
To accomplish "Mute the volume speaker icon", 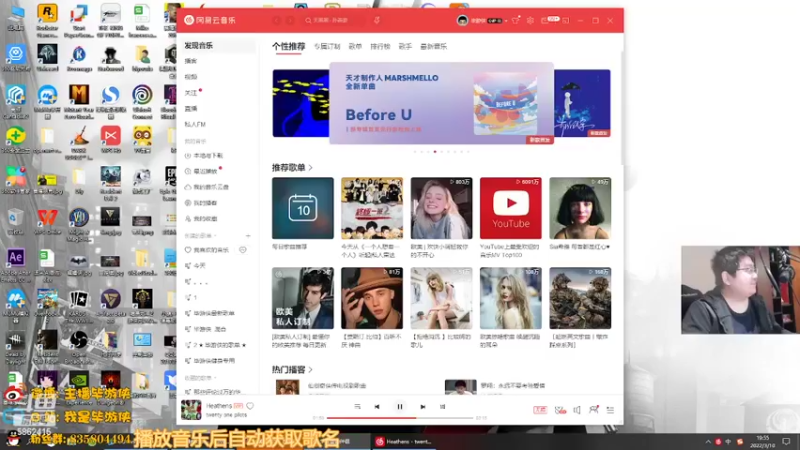I will click(577, 410).
